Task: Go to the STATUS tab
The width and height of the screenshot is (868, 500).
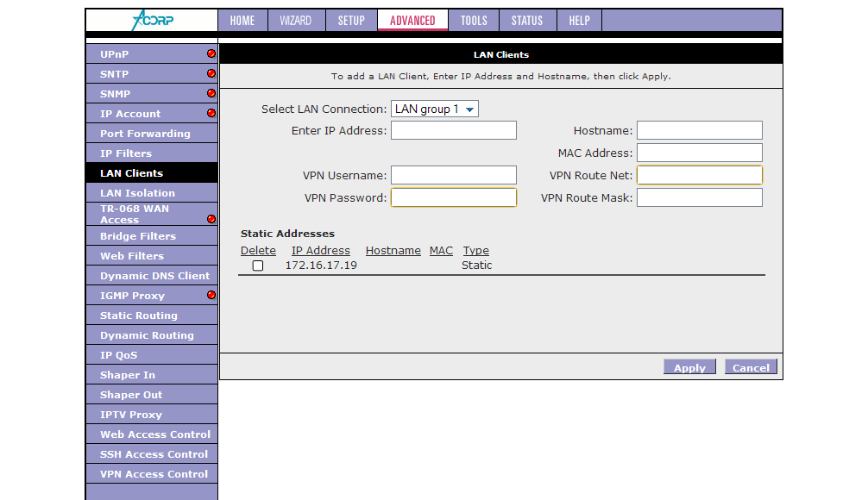Action: tap(527, 21)
